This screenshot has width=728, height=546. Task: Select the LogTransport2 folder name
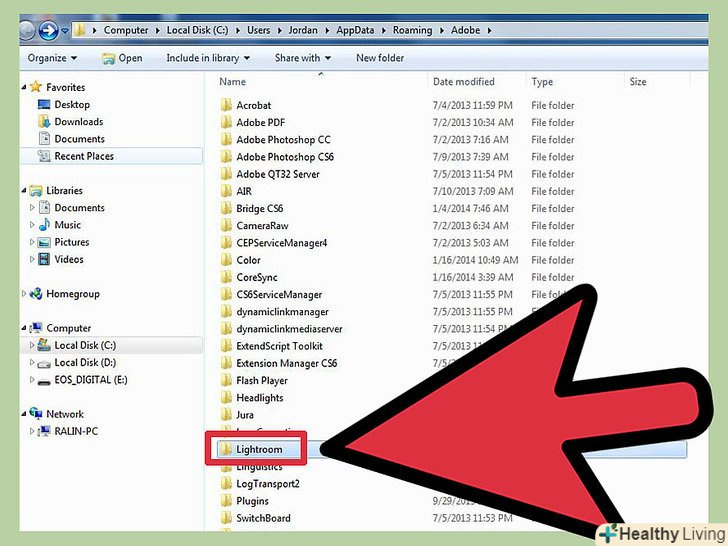coord(268,483)
